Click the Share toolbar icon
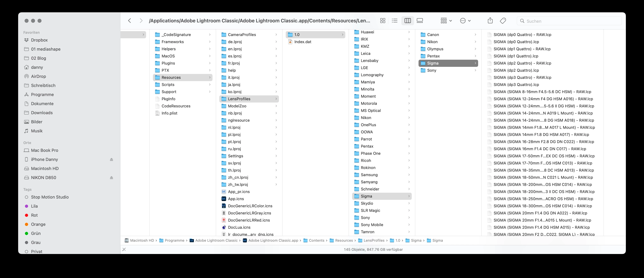 point(490,21)
